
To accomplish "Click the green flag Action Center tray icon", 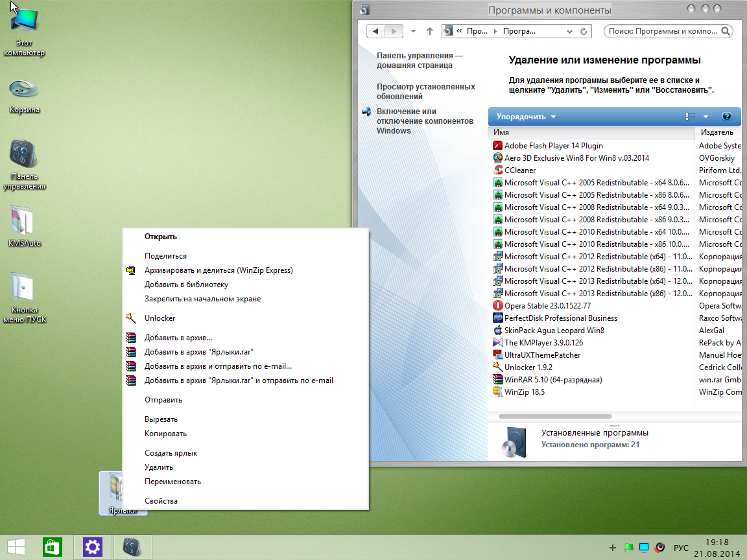I will tap(628, 548).
